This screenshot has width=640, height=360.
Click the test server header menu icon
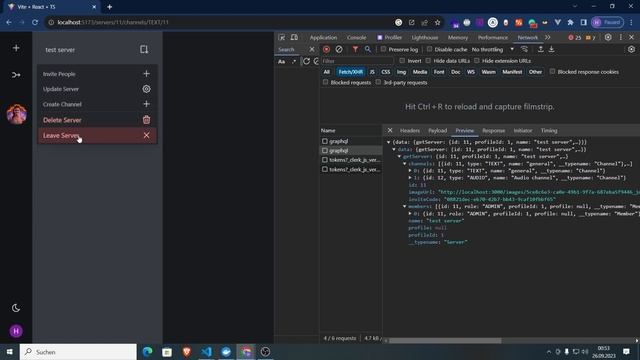coord(144,49)
